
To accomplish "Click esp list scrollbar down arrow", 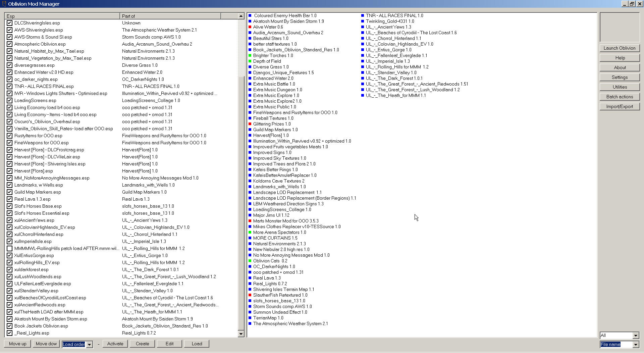I will tap(241, 334).
